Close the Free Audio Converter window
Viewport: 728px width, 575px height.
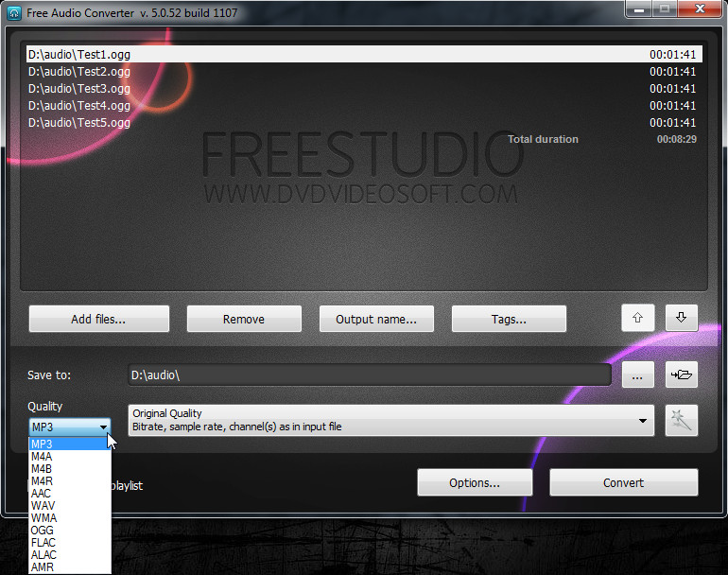[701, 9]
